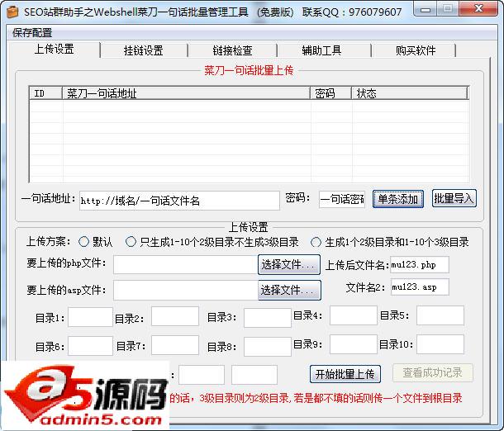Click the 单条添加 button
Viewport: 504px width, 431px height.
(398, 199)
